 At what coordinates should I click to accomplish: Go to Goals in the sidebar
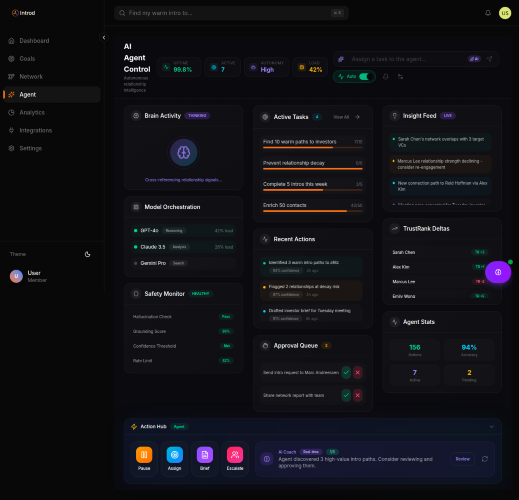[52, 59]
